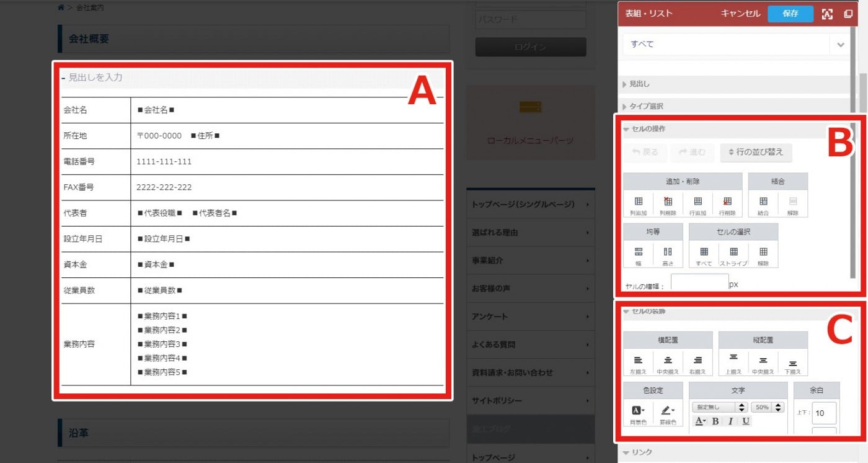Align to bottom with 下揃え icon

(x=793, y=362)
